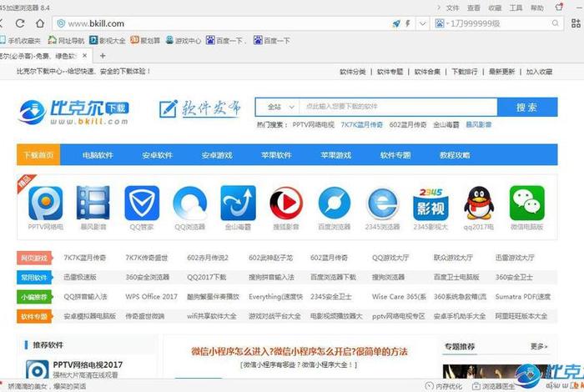The height and width of the screenshot is (392, 584).
Task: Click 内存优化 in the status bar
Action: click(x=445, y=386)
